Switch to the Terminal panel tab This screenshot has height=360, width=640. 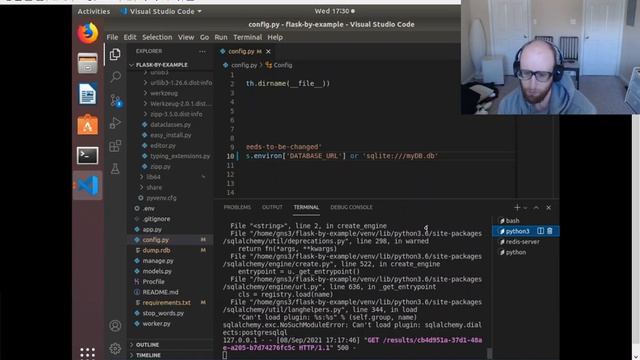pyautogui.click(x=306, y=207)
